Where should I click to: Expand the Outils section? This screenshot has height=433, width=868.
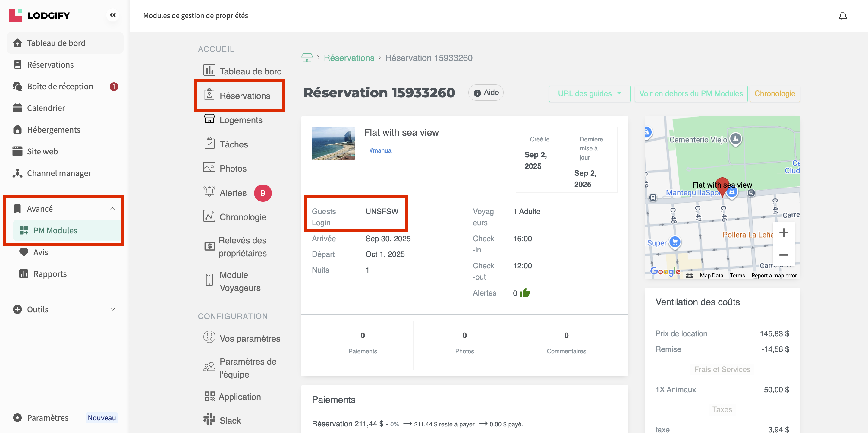pos(112,309)
